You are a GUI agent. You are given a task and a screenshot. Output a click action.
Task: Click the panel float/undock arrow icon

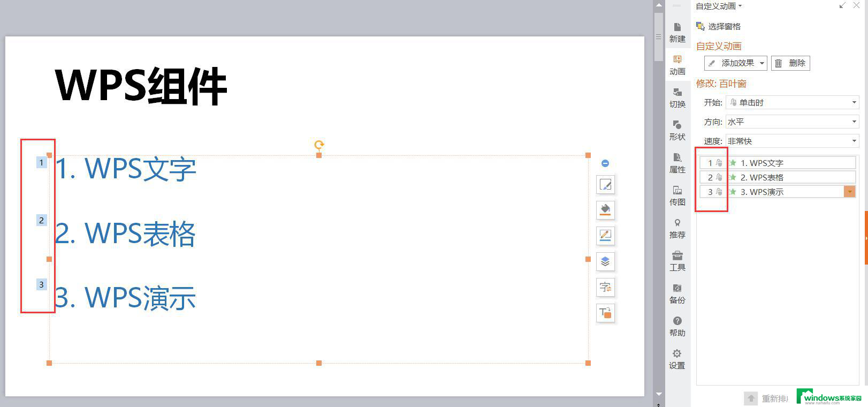pos(843,5)
